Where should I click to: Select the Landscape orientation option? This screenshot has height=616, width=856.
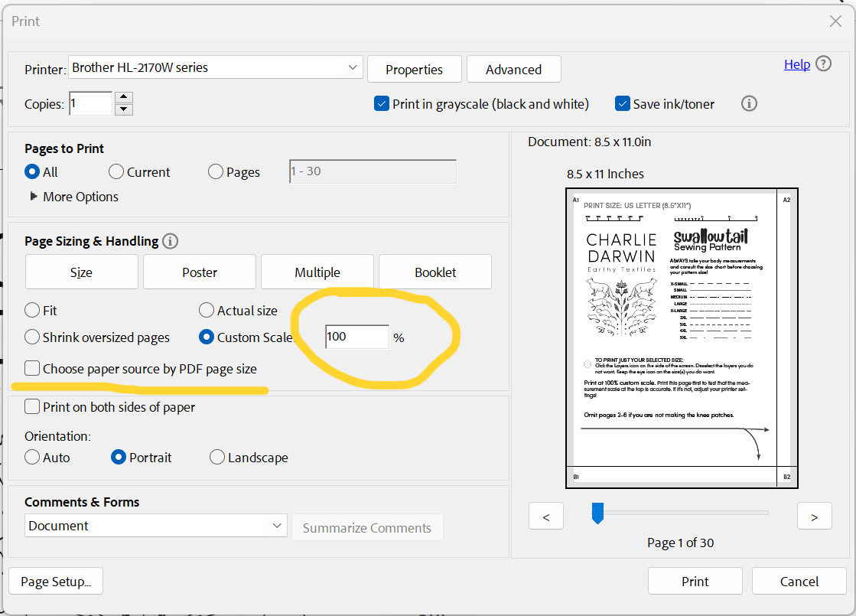[x=216, y=458]
